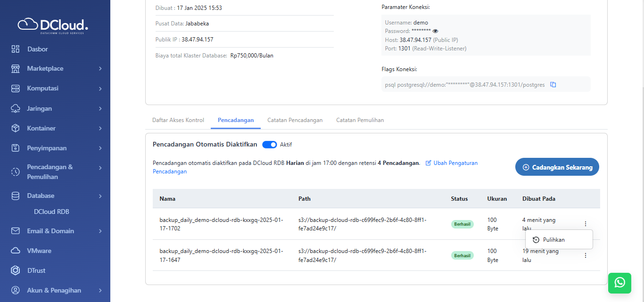Viewport: 644px width, 302px height.
Task: Copy the psql connection flags string
Action: coord(553,85)
